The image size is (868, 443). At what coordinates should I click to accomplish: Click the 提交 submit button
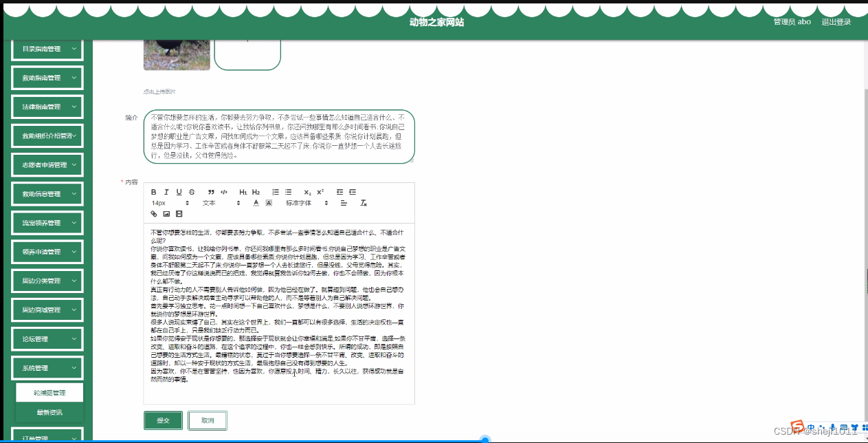tap(163, 420)
